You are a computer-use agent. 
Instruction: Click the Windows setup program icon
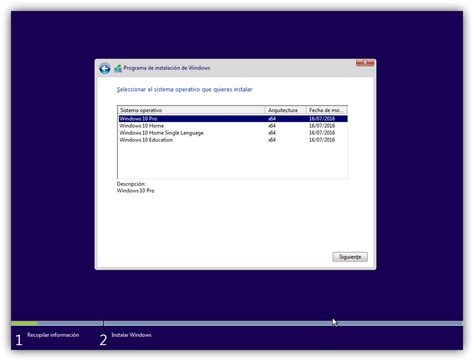(x=118, y=68)
